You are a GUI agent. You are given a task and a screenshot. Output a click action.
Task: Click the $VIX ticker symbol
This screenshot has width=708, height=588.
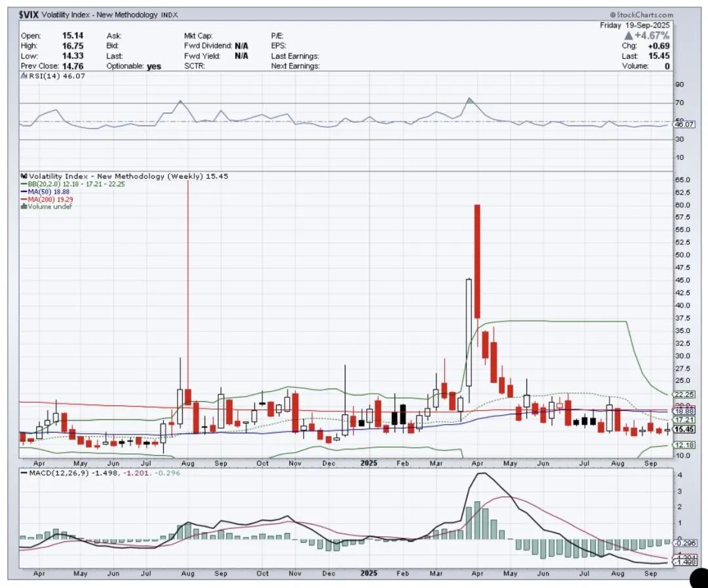(x=29, y=15)
